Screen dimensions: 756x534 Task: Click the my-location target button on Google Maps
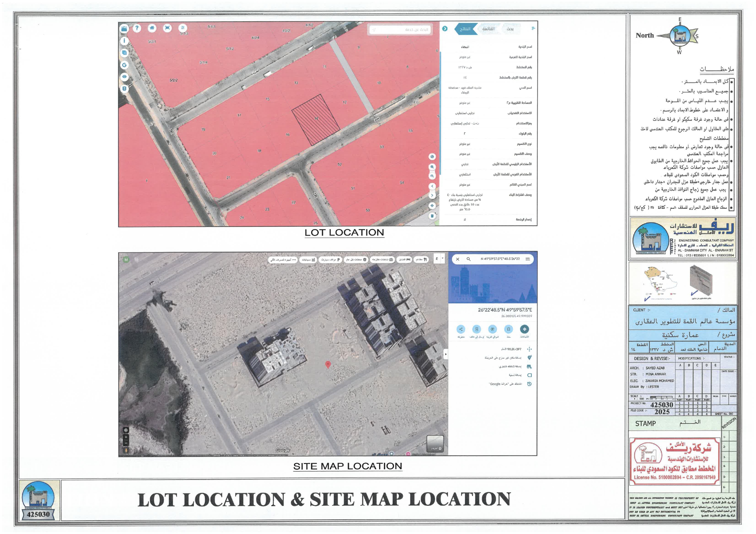click(126, 430)
